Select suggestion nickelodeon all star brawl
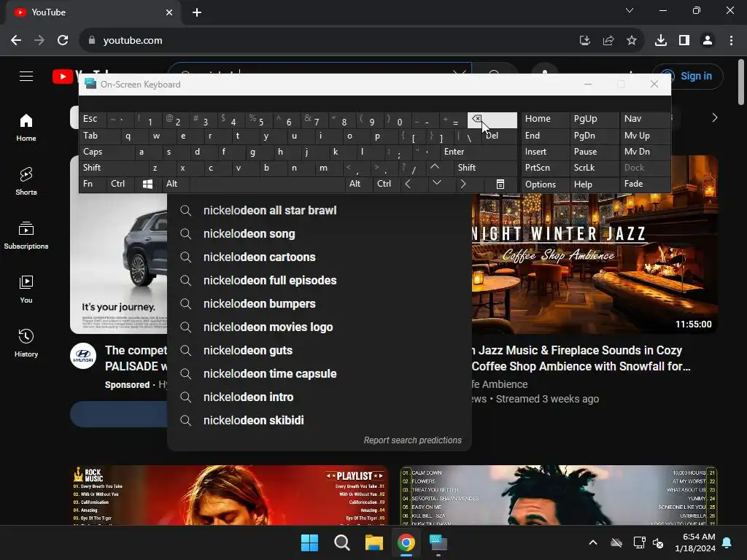Image resolution: width=747 pixels, height=560 pixels. [320, 211]
